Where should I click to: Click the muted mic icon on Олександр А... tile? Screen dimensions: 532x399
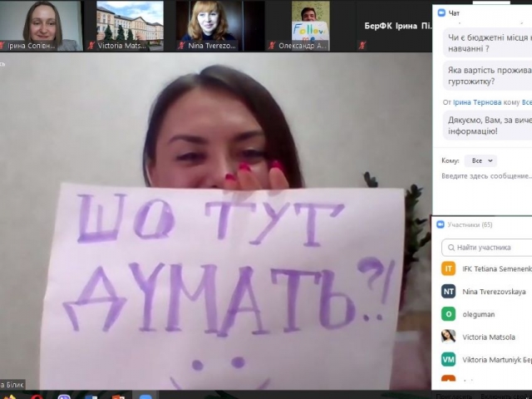272,46
